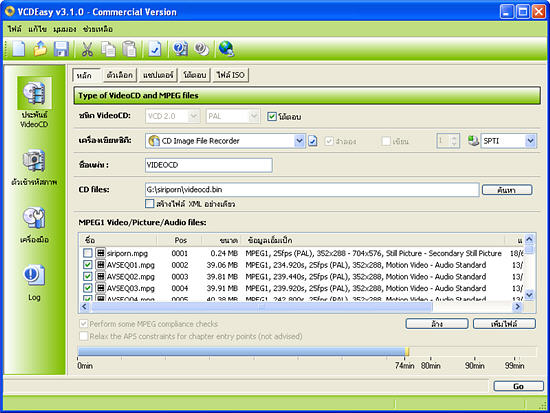
Task: Click the AVSEQ02.mpg file type icon
Action: [100, 276]
